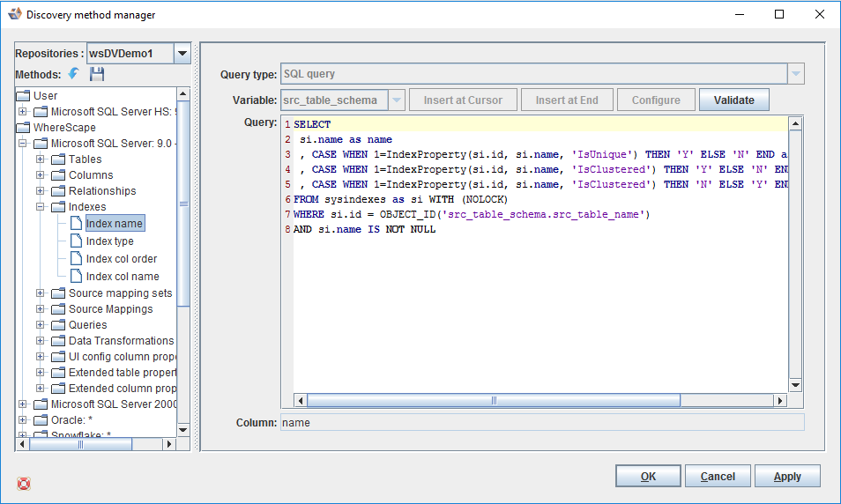Image resolution: width=841 pixels, height=504 pixels.
Task: Click the Index col name file icon
Action: tap(75, 276)
